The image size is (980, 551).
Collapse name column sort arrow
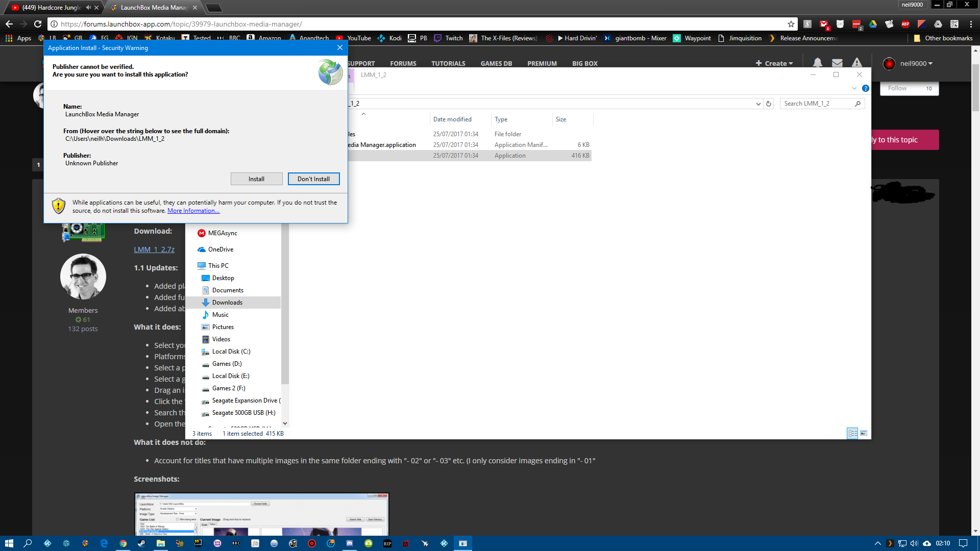[x=363, y=114]
